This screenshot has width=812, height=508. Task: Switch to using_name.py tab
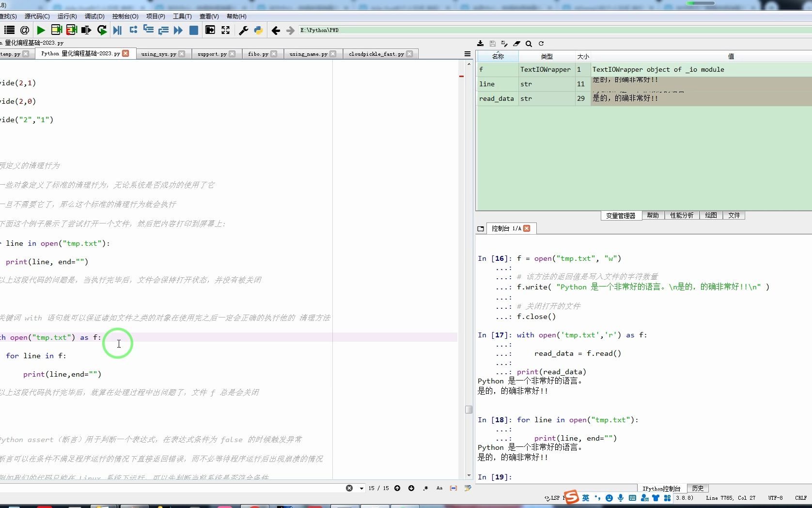(x=309, y=54)
